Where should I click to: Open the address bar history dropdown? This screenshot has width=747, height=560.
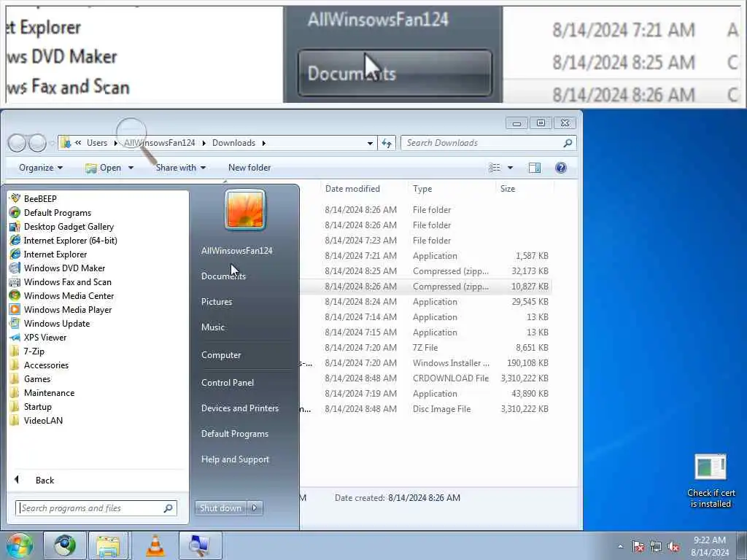[x=370, y=143]
